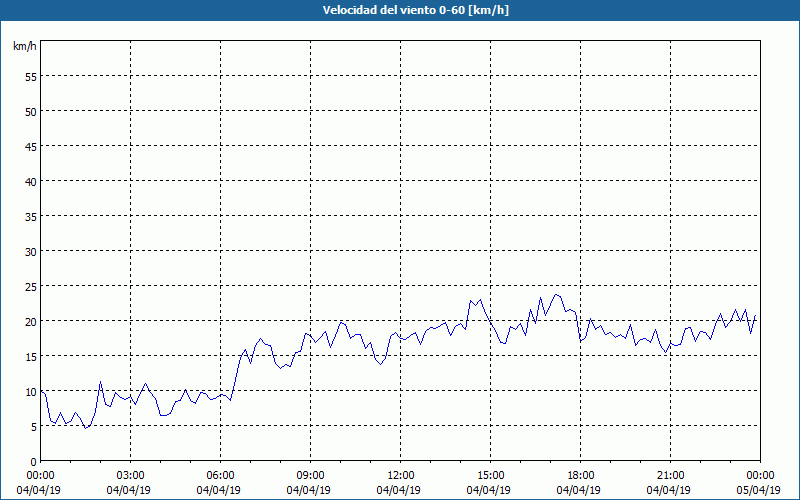Image resolution: width=800 pixels, height=500 pixels.
Task: Click the y-axis value 0
Action: [34, 462]
